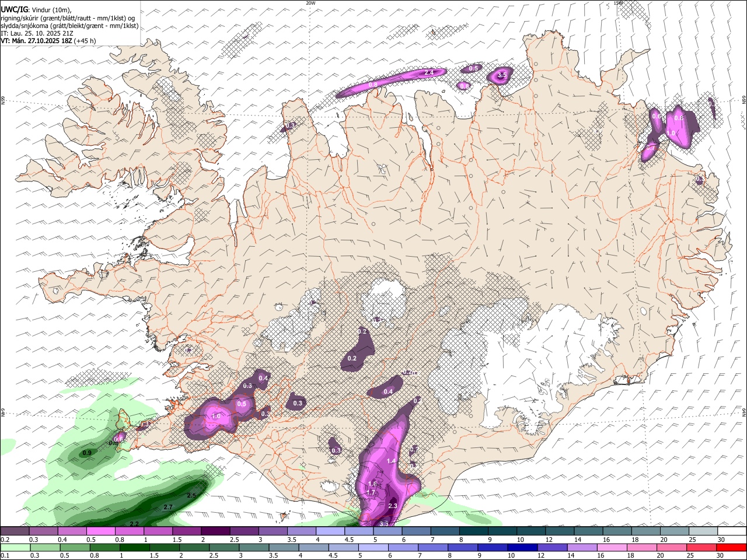This screenshot has height=560, width=747.
Task: Click the 0.4 value in the central southern highlands blob
Action: 388,392
